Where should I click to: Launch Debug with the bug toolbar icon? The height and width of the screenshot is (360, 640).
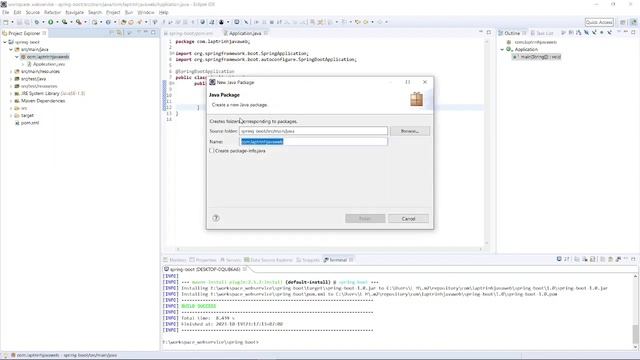point(37,22)
